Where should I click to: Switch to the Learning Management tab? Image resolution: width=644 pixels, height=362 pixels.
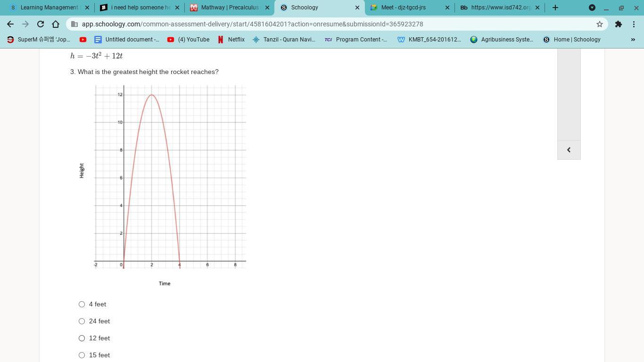point(49,8)
